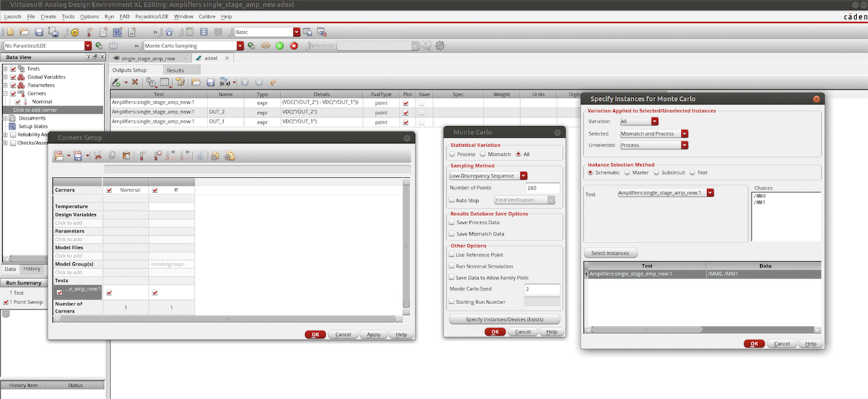Click the f(x) expression icon in Outputs toolbar

[224, 82]
